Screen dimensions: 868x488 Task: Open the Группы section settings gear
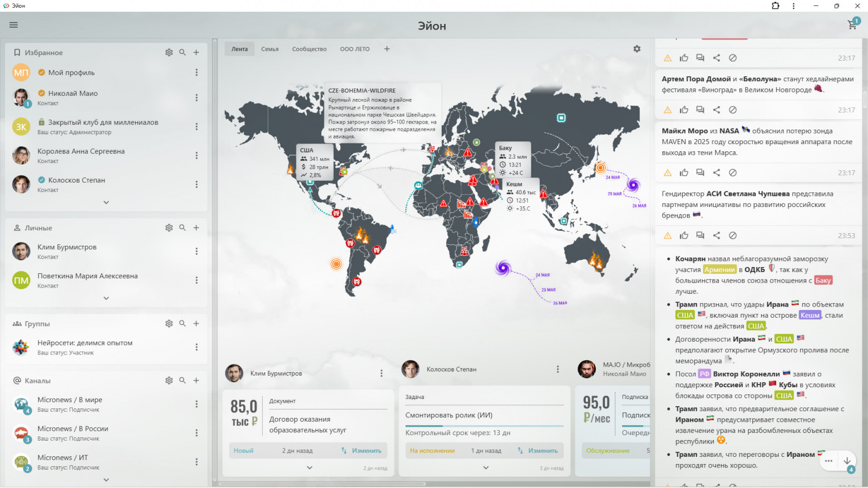tap(169, 323)
